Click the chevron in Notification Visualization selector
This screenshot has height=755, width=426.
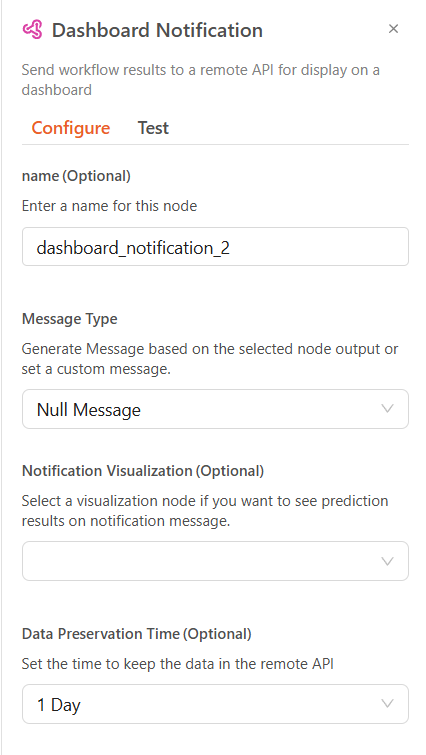387,561
